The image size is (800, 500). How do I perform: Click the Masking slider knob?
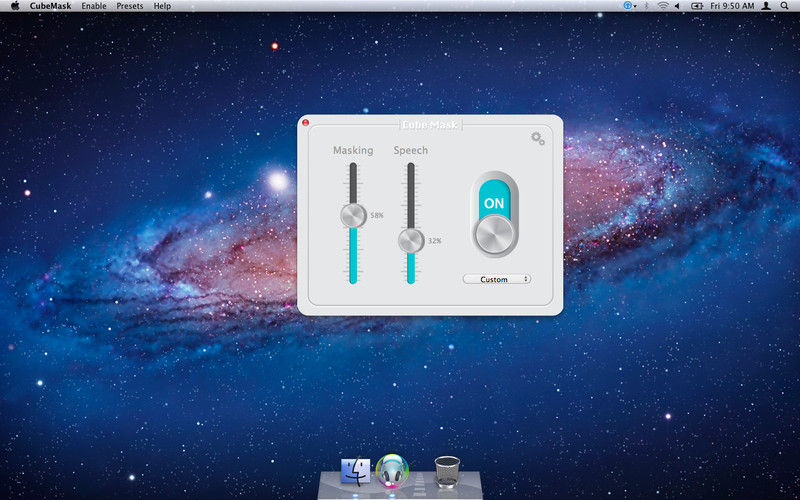[x=353, y=215]
